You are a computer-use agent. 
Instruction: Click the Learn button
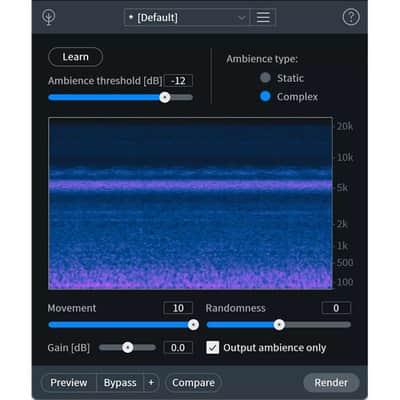(x=75, y=57)
